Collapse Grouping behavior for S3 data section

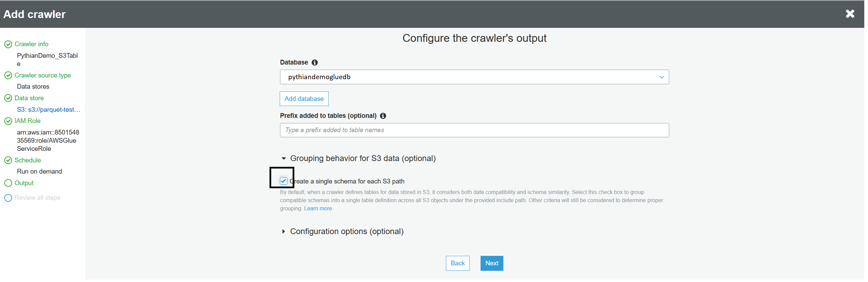pyautogui.click(x=284, y=159)
